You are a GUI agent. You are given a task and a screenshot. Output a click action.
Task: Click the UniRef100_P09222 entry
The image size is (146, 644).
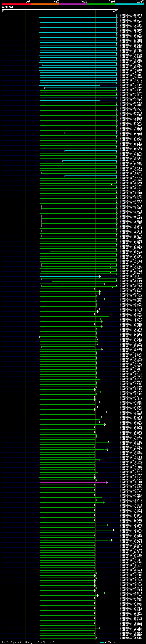131,354
